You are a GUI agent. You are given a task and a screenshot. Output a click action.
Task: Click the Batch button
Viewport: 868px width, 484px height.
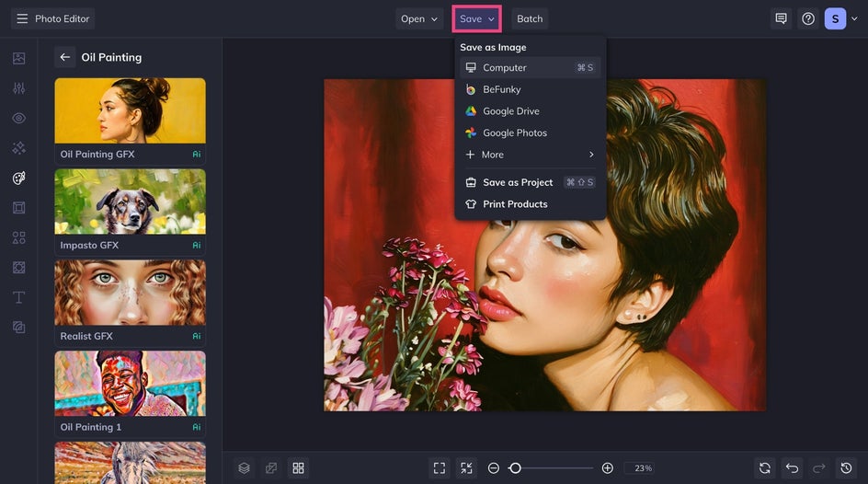[x=530, y=18]
